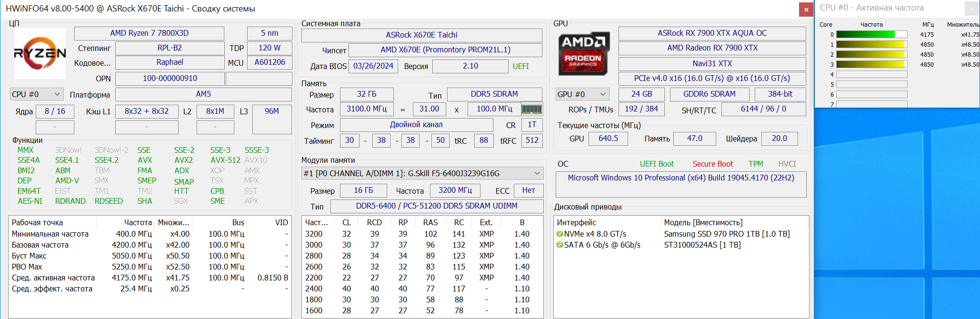Select the Samsung SSD 970 PRO 1TB row

(681, 234)
